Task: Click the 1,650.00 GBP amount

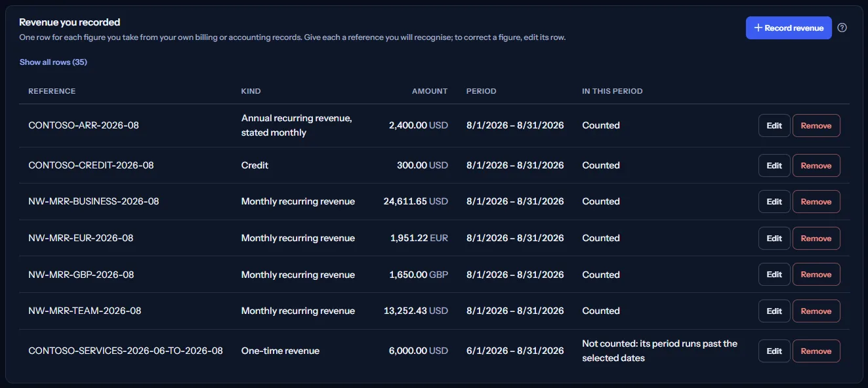Action: coord(419,275)
